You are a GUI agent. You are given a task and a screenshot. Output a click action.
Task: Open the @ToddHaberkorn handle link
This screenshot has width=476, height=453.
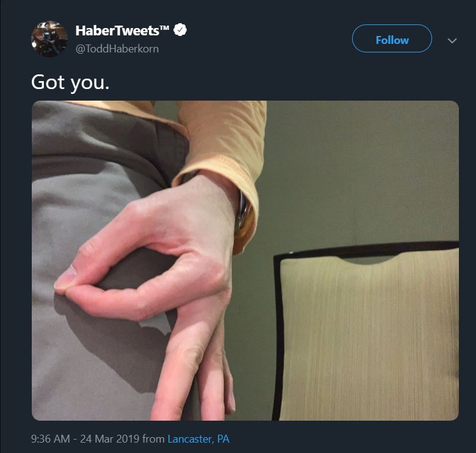pyautogui.click(x=117, y=49)
